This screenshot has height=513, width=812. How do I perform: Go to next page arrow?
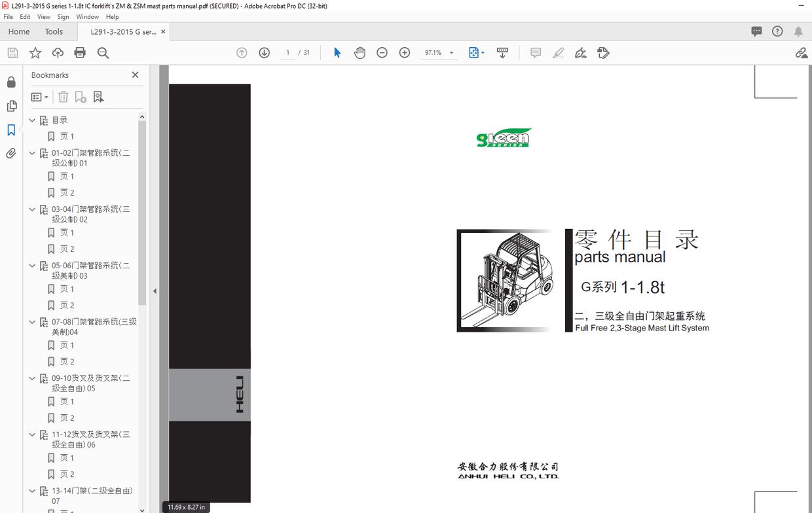pos(265,53)
